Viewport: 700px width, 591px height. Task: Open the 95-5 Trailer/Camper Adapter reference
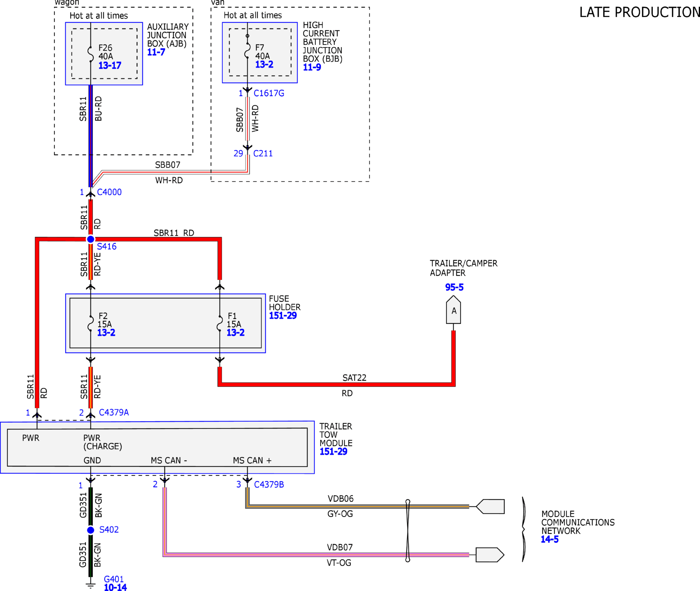tap(454, 287)
